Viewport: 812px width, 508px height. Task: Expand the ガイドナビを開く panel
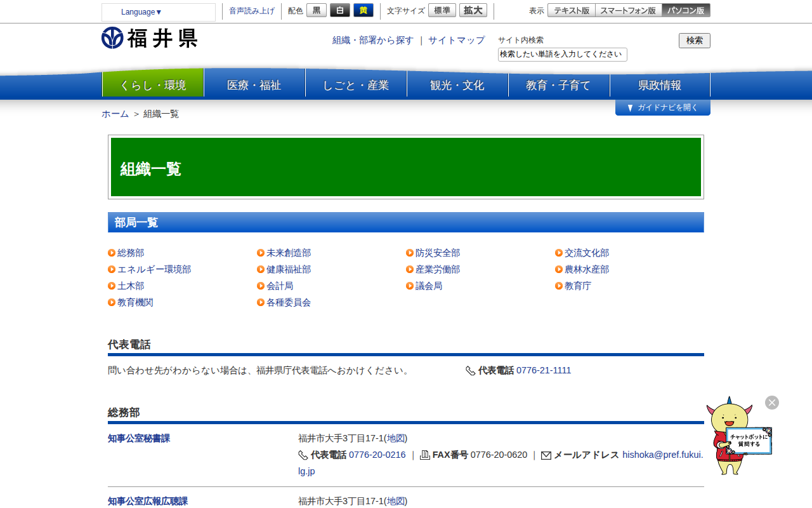click(662, 108)
